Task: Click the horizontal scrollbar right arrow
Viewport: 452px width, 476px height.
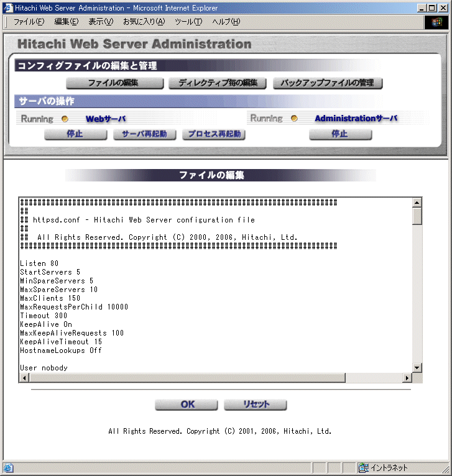Action: tap(407, 378)
